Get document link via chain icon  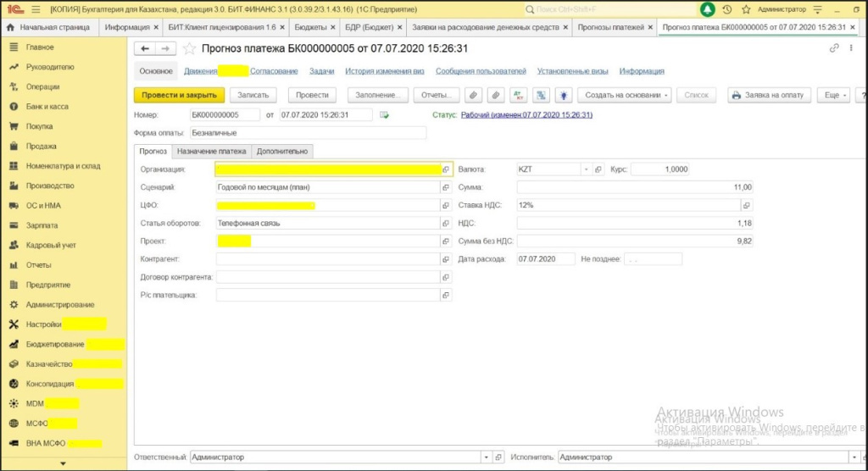834,49
